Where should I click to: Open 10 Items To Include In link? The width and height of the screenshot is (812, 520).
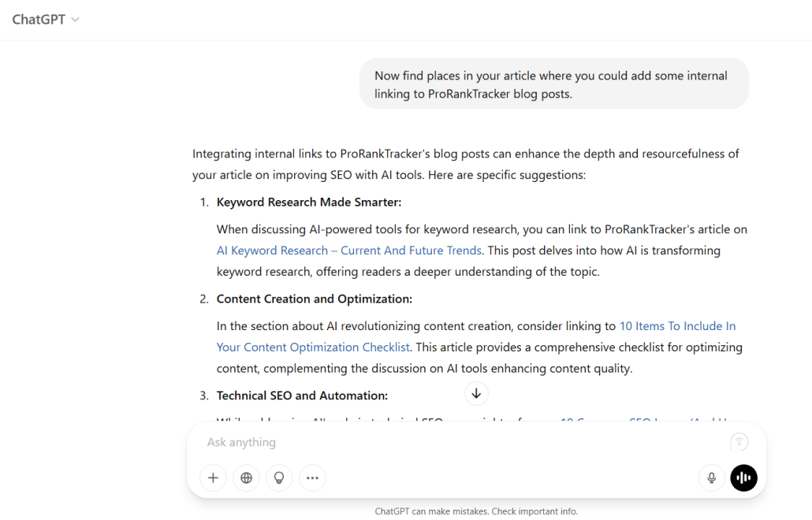[677, 326]
